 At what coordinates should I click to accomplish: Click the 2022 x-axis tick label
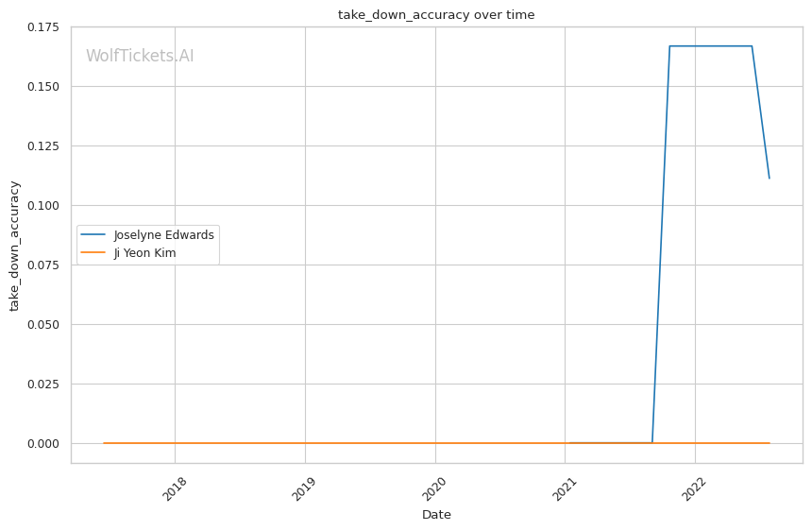tap(695, 488)
